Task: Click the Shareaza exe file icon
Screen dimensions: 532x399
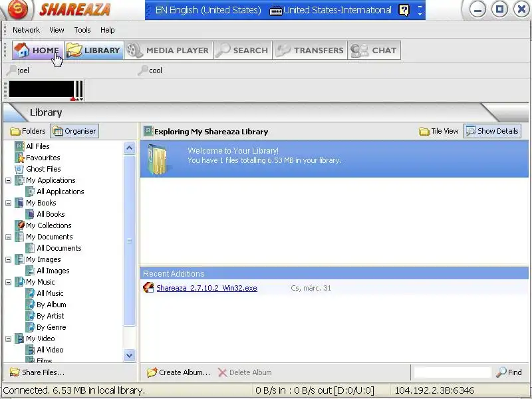Action: [x=148, y=288]
